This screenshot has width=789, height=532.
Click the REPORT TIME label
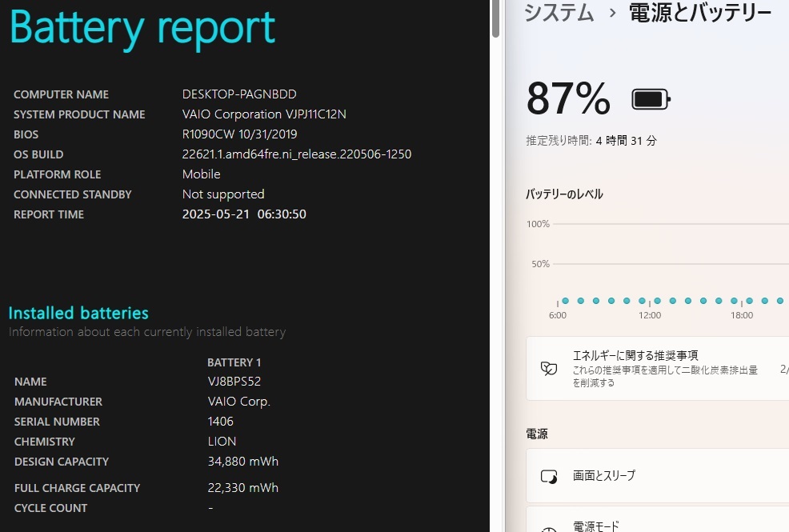[x=49, y=214]
